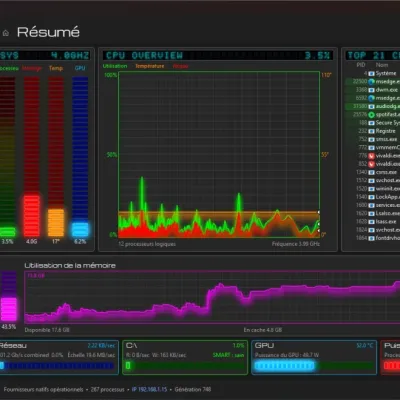Click the 12 processeurs logiques label
Image resolution: width=400 pixels, height=400 pixels.
[147, 244]
